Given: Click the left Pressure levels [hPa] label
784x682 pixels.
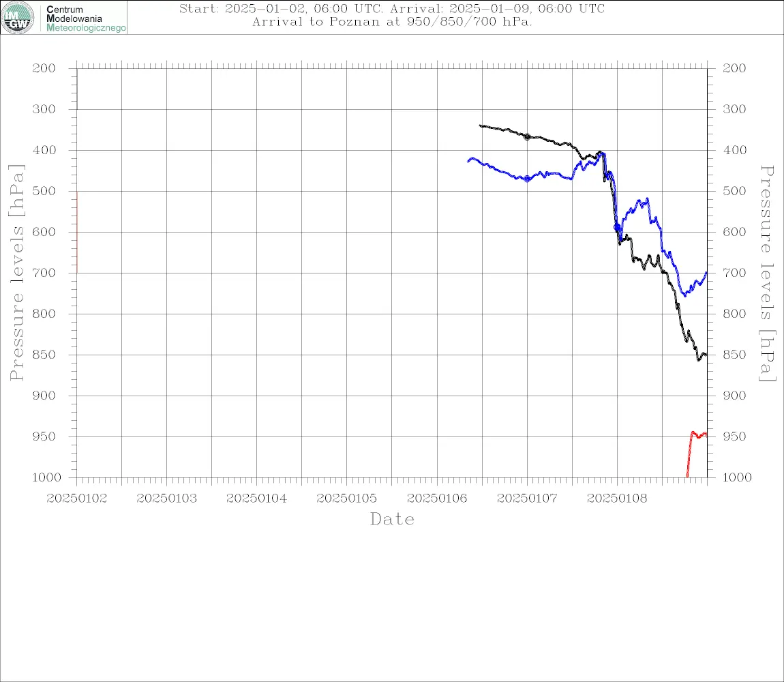Looking at the screenshot, I should [16, 273].
